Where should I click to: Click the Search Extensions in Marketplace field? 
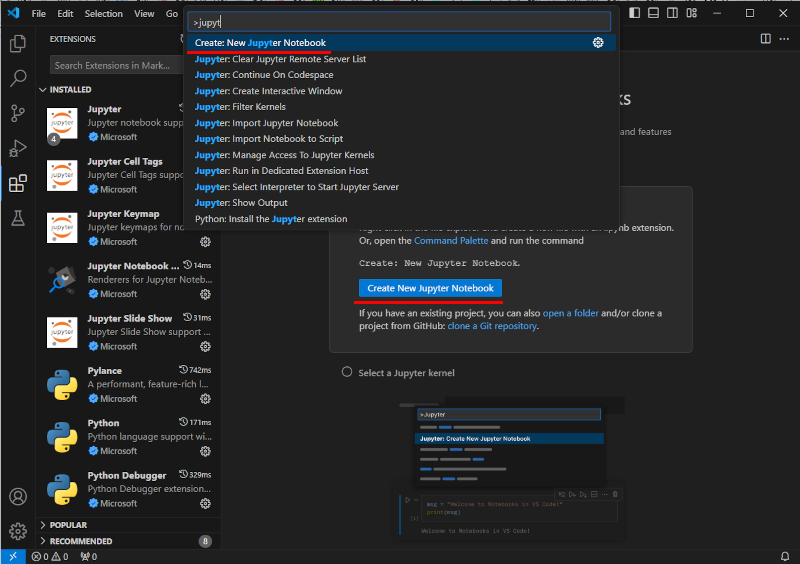coord(116,65)
